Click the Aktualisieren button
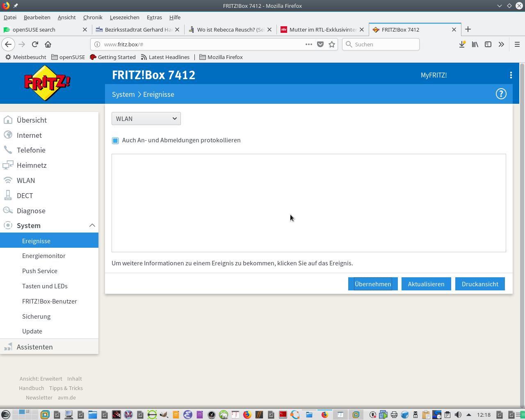 (426, 284)
